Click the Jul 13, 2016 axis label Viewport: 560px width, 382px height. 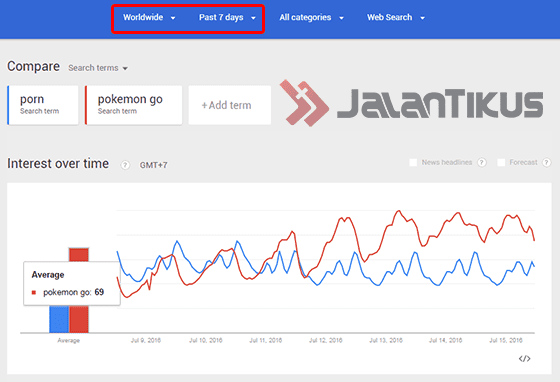pyautogui.click(x=386, y=340)
